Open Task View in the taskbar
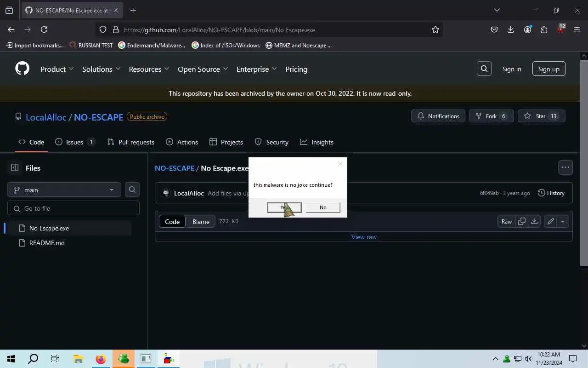The width and height of the screenshot is (588, 368). (x=55, y=359)
